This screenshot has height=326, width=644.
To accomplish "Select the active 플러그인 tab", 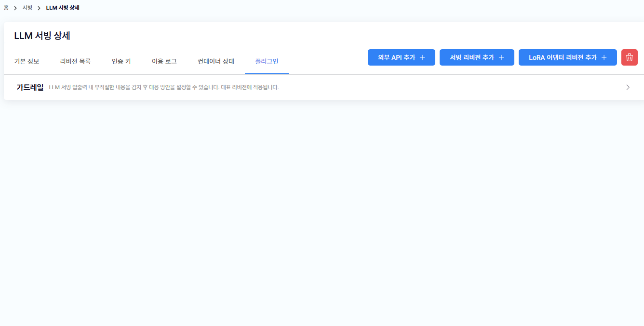I will [x=267, y=61].
